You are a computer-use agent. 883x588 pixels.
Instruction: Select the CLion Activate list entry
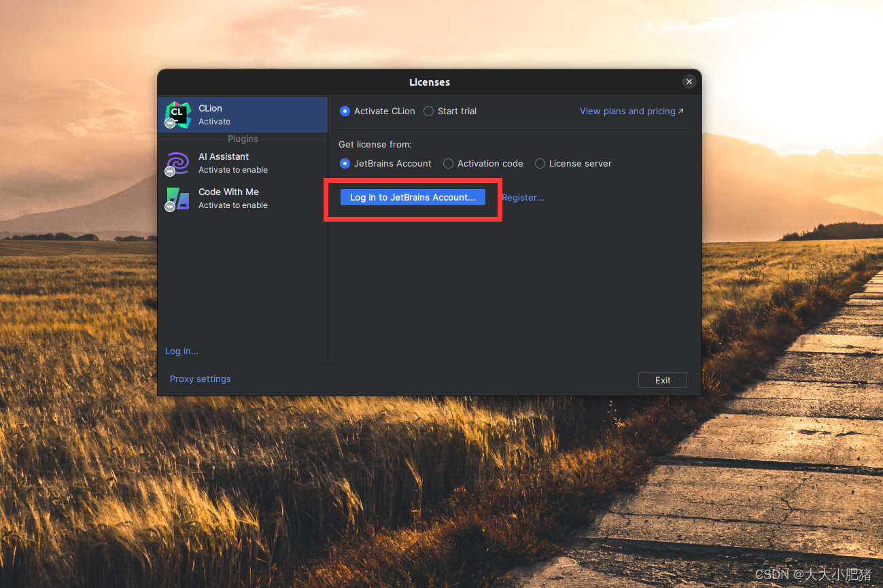[243, 115]
